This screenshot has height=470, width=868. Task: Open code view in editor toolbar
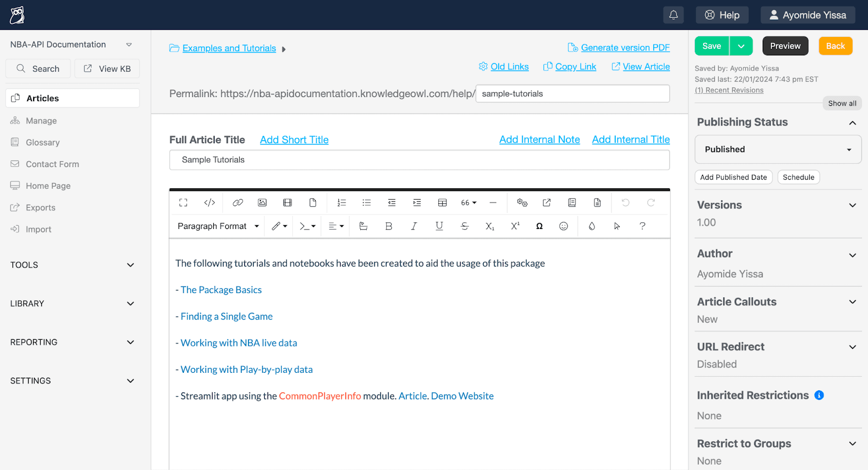(209, 202)
